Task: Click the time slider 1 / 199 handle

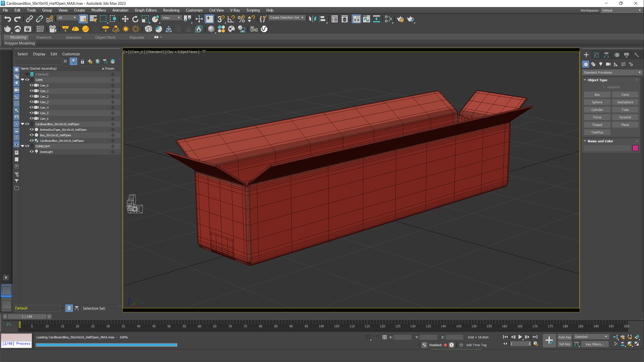Action: click(x=27, y=316)
